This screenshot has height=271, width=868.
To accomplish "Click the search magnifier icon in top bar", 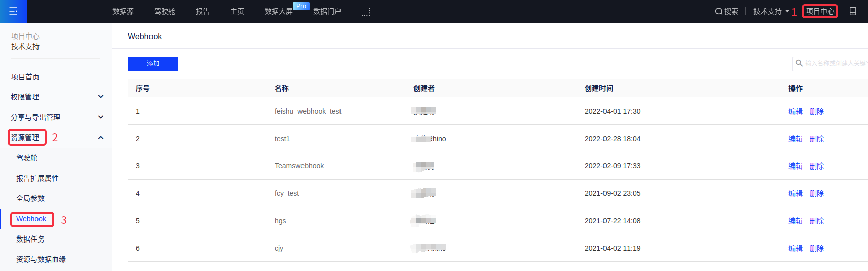I will coord(719,11).
